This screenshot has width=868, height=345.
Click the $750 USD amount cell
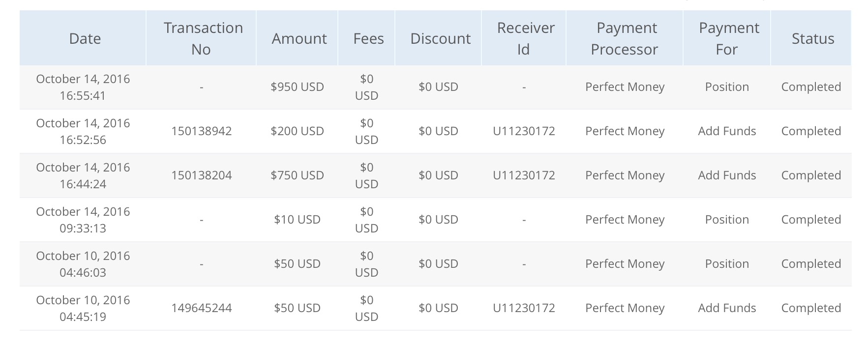click(x=297, y=175)
